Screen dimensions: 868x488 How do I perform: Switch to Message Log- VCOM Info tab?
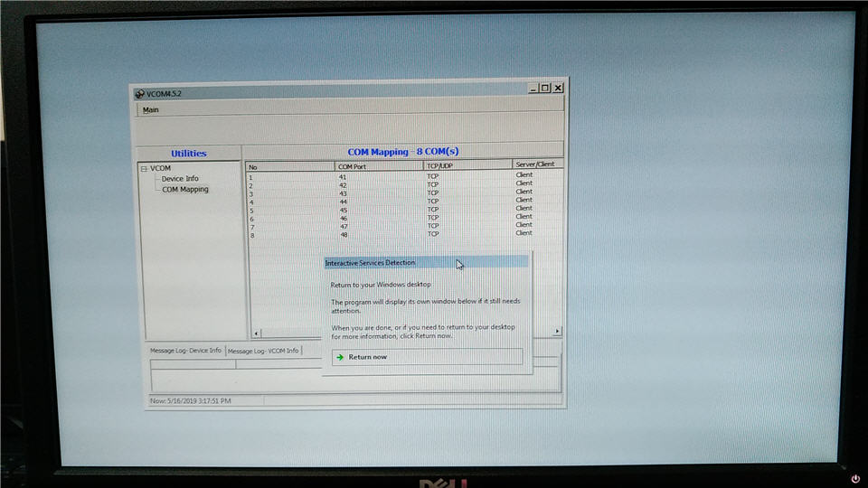pos(263,351)
